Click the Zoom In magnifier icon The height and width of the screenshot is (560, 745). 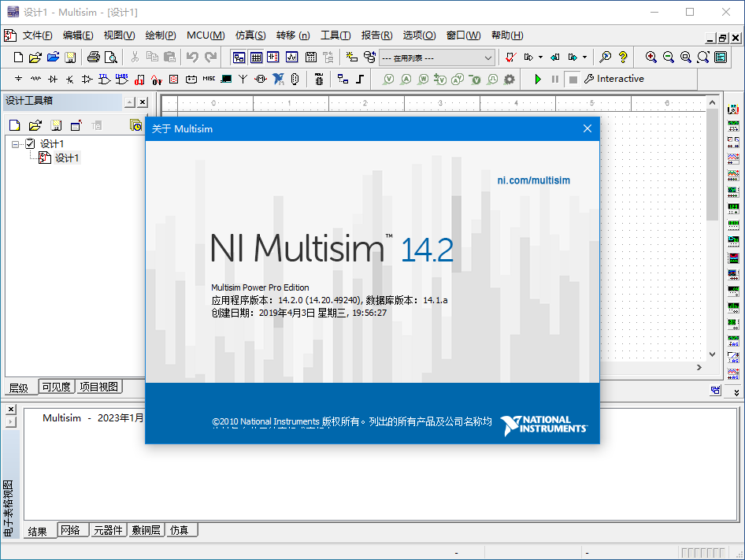click(x=651, y=57)
